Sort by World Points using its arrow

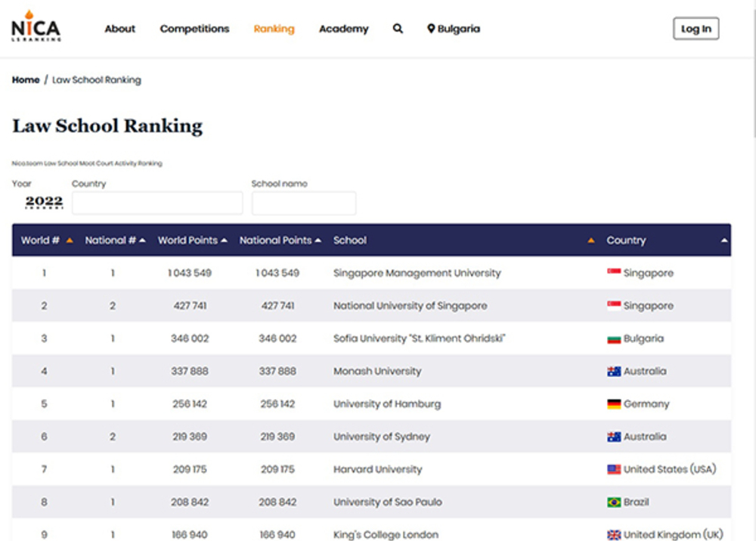225,240
